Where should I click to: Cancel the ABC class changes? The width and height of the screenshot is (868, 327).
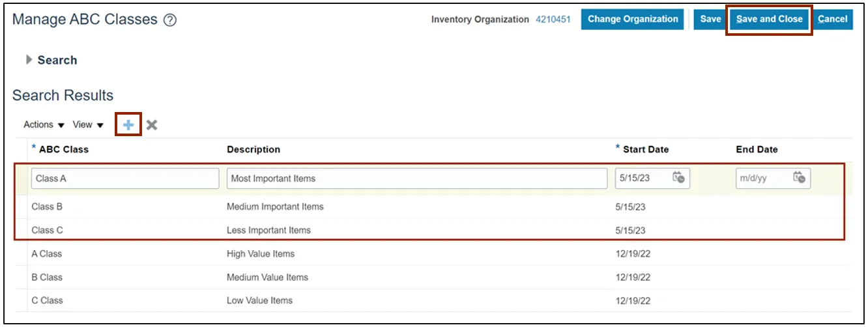(832, 20)
